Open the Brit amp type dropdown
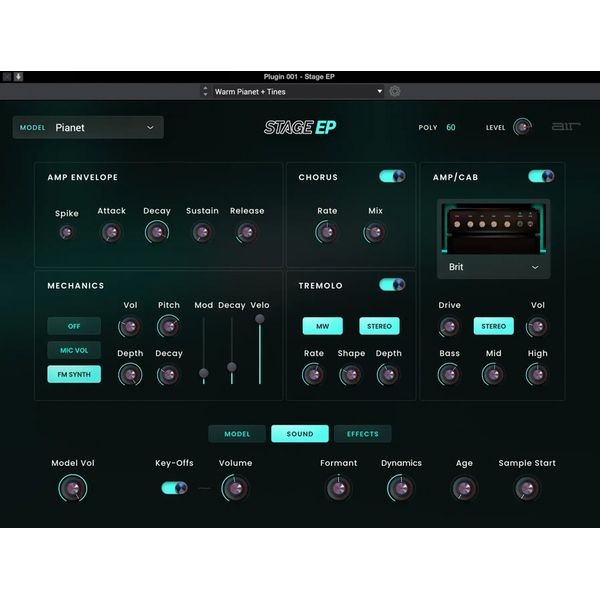The image size is (600, 600). pos(494,267)
